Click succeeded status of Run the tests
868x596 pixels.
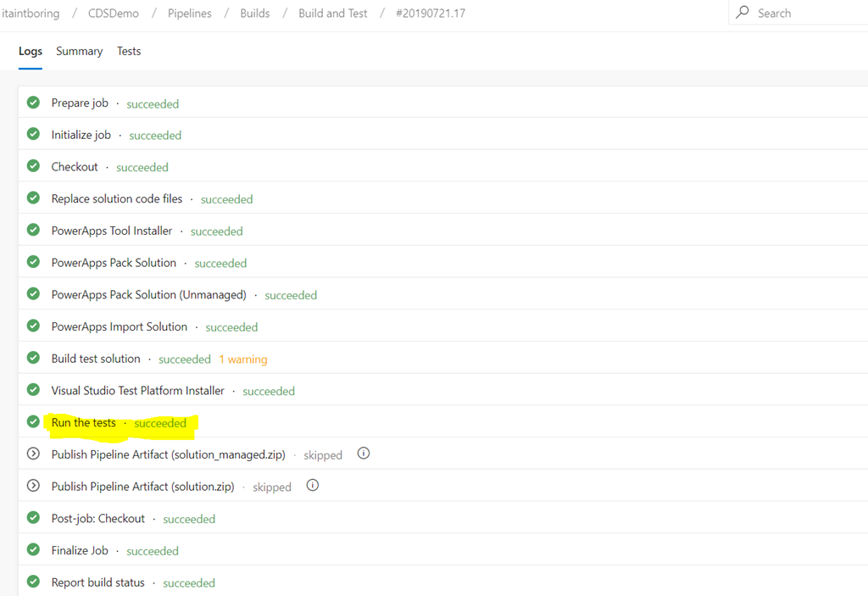pyautogui.click(x=160, y=423)
